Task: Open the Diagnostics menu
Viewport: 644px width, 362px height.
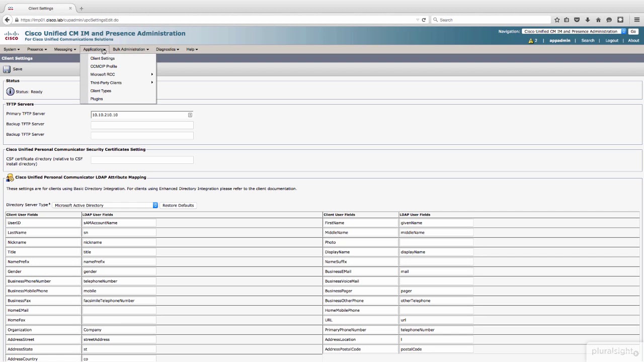Action: (168, 49)
